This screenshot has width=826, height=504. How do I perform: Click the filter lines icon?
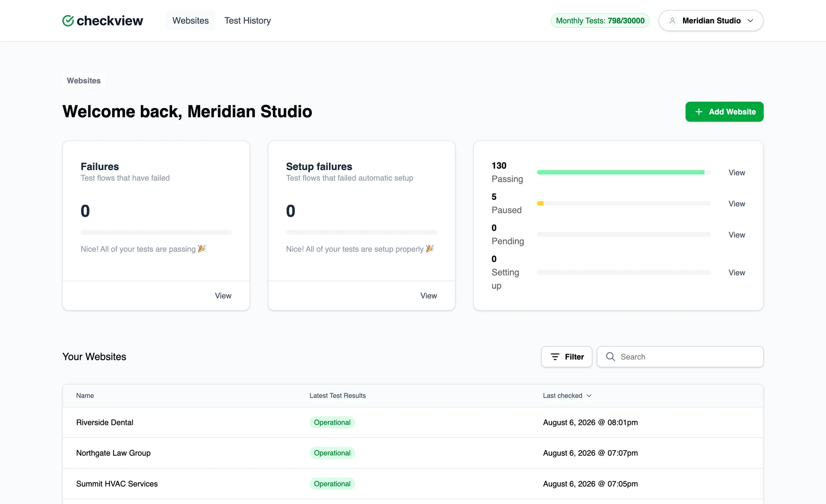pos(555,357)
